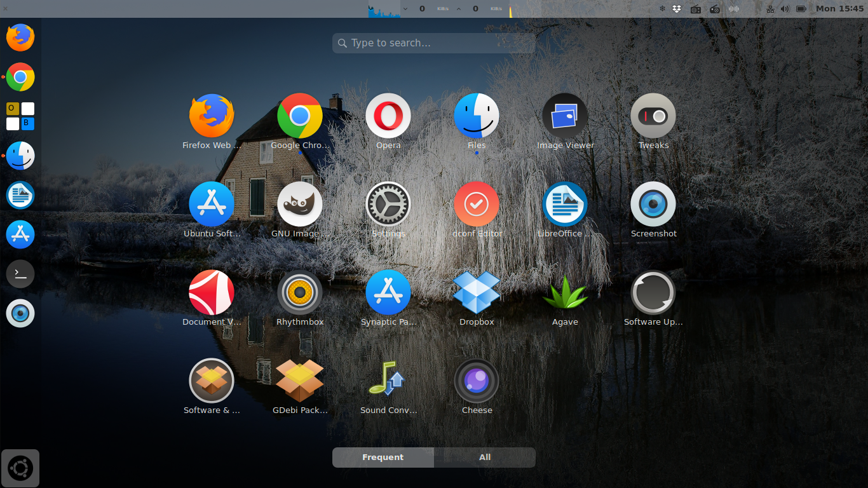Open Sound Converter app

point(388,387)
